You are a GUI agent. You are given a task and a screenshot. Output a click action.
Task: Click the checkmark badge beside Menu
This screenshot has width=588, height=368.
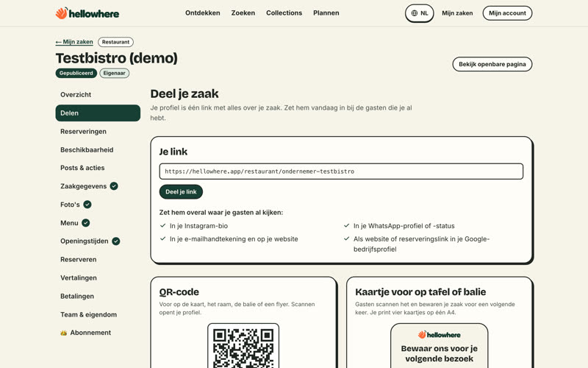86,223
